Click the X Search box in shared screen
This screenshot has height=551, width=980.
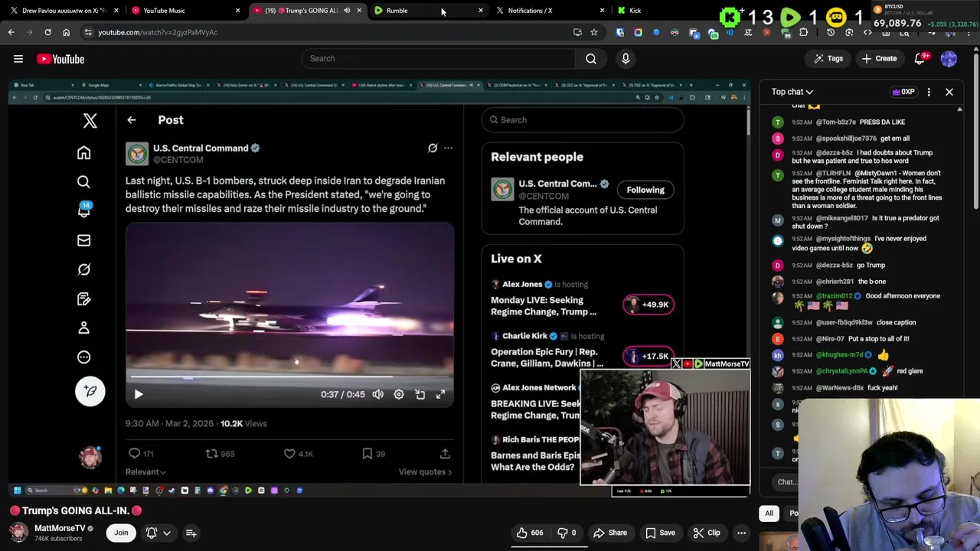point(583,120)
